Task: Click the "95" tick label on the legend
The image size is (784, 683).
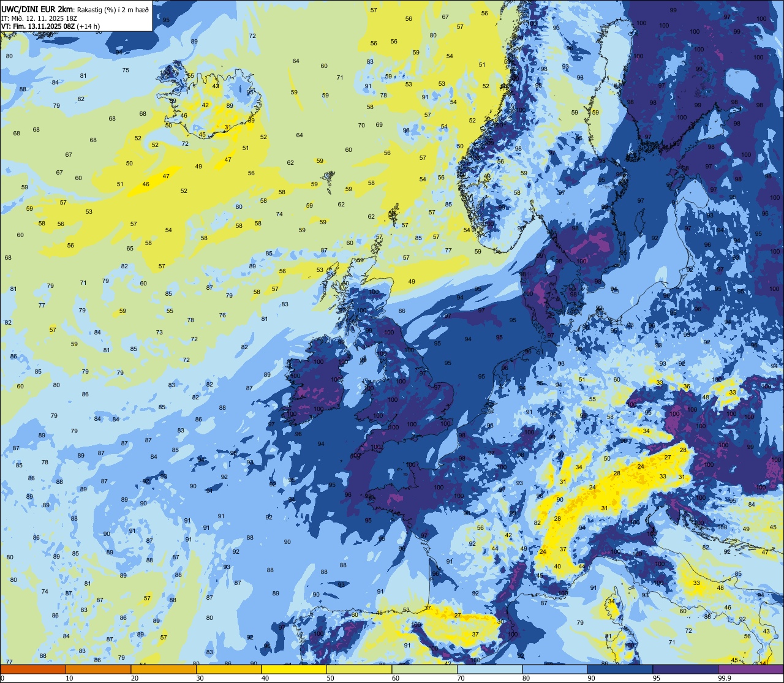Action: (657, 678)
